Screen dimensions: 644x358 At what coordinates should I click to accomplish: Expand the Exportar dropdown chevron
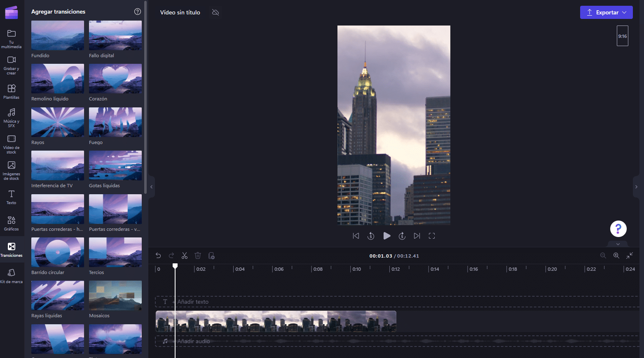pyautogui.click(x=625, y=12)
